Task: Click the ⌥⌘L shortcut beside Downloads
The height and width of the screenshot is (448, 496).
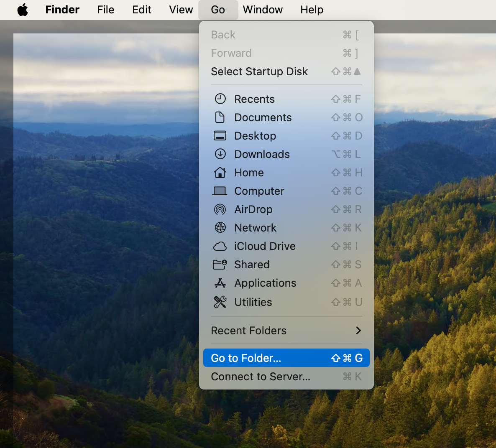Action: pos(346,154)
